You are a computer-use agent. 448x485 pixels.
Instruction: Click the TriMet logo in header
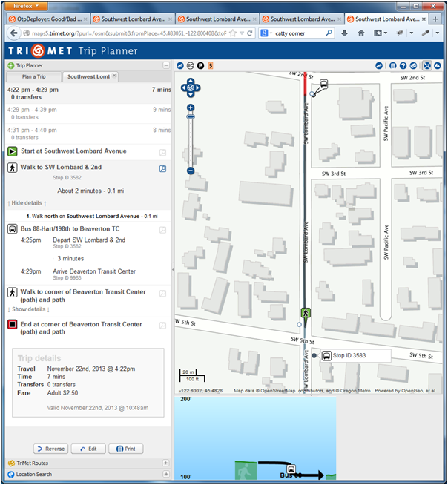[x=40, y=51]
